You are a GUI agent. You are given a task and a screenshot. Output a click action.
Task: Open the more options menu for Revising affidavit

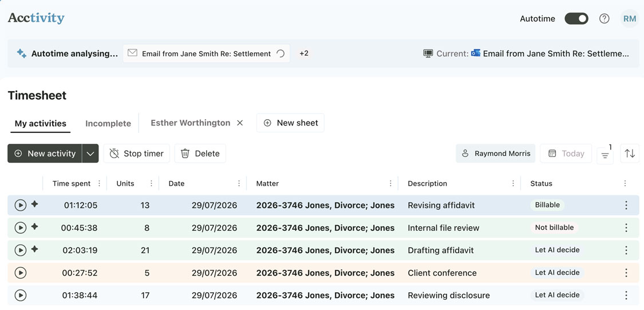coord(626,205)
